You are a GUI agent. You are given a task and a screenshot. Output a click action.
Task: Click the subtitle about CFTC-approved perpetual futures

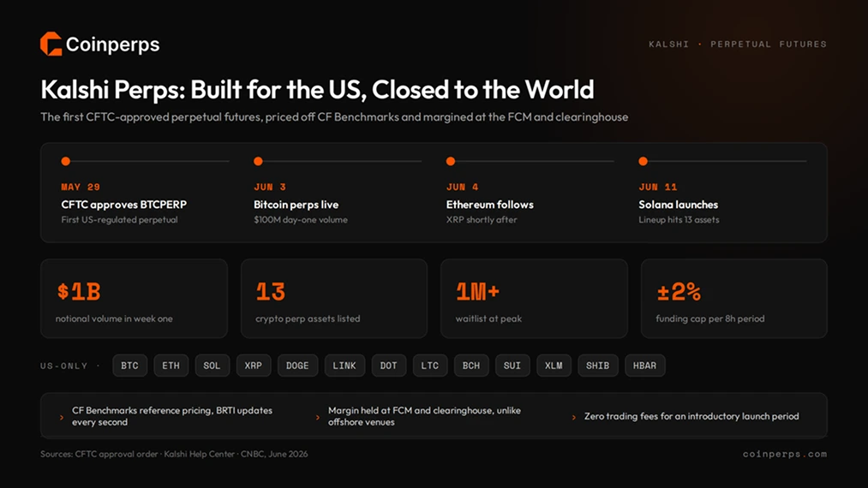click(334, 116)
